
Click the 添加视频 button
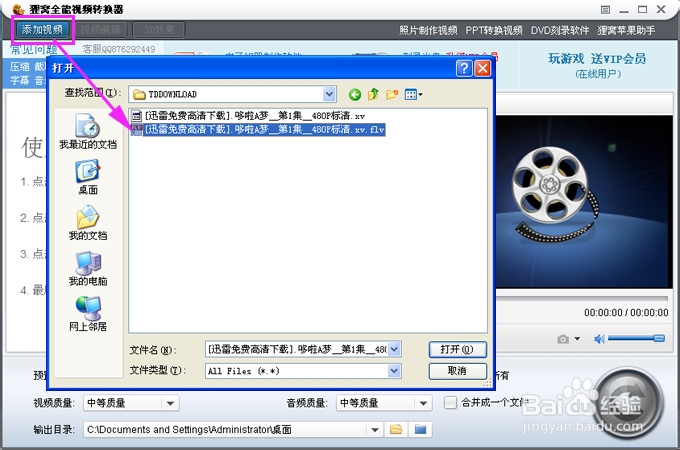pyautogui.click(x=42, y=29)
